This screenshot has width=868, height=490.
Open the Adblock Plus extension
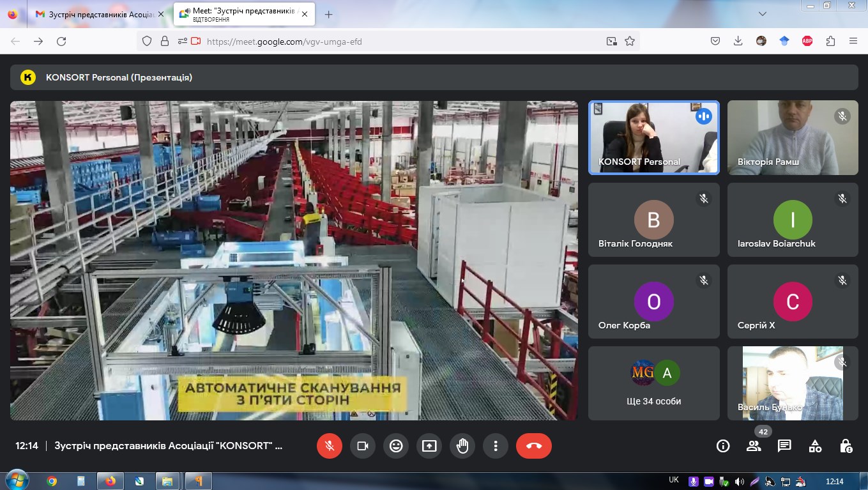tap(807, 41)
